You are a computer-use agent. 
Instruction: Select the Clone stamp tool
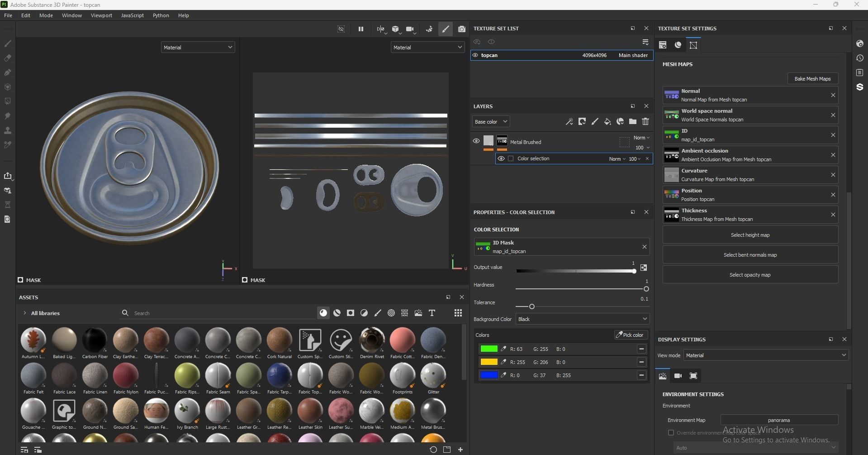(x=8, y=130)
